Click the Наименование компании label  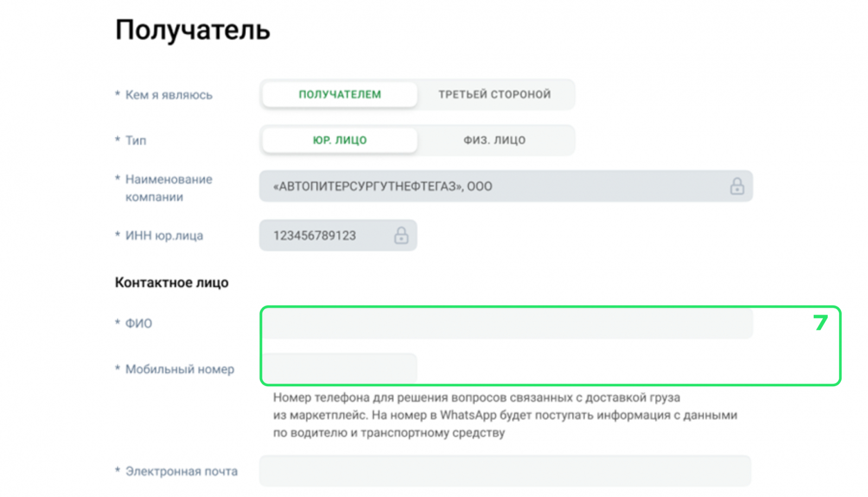168,188
